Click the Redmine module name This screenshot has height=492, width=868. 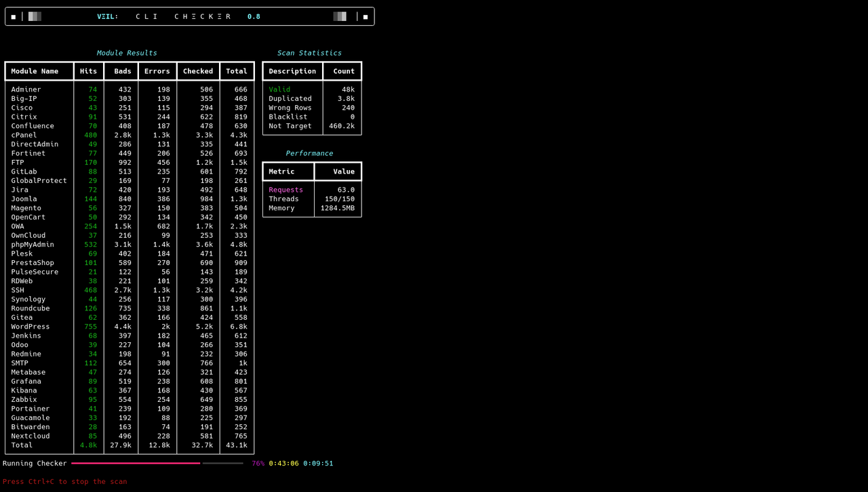[x=26, y=354]
